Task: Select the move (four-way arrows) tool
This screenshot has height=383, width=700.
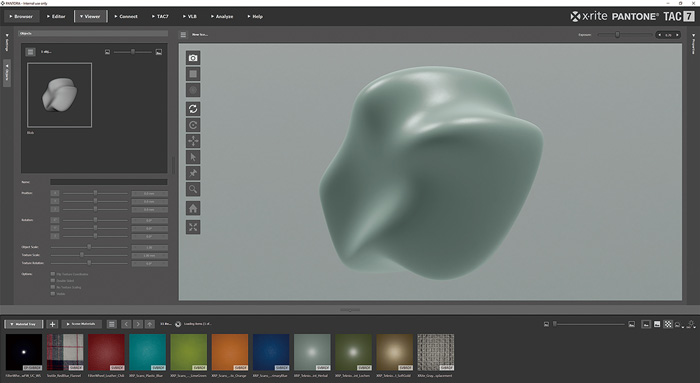Action: (x=193, y=141)
